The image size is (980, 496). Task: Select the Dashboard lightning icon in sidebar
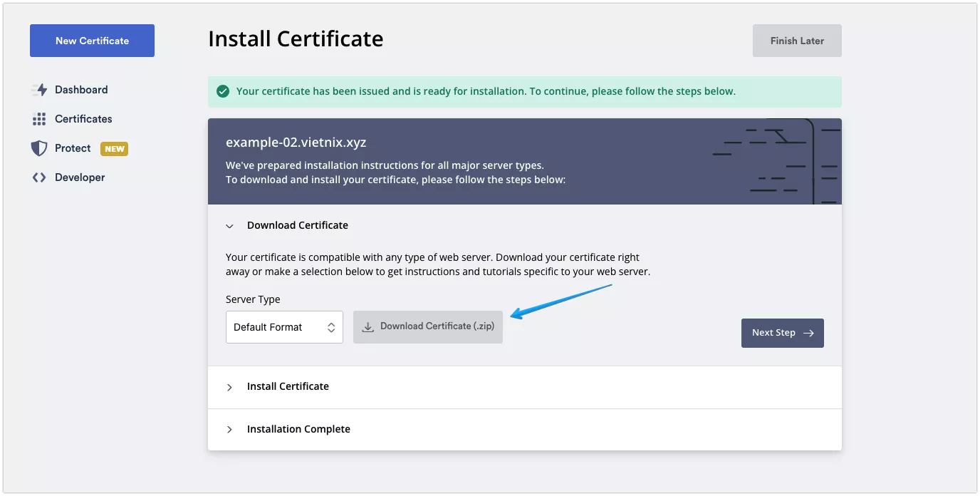(41, 89)
